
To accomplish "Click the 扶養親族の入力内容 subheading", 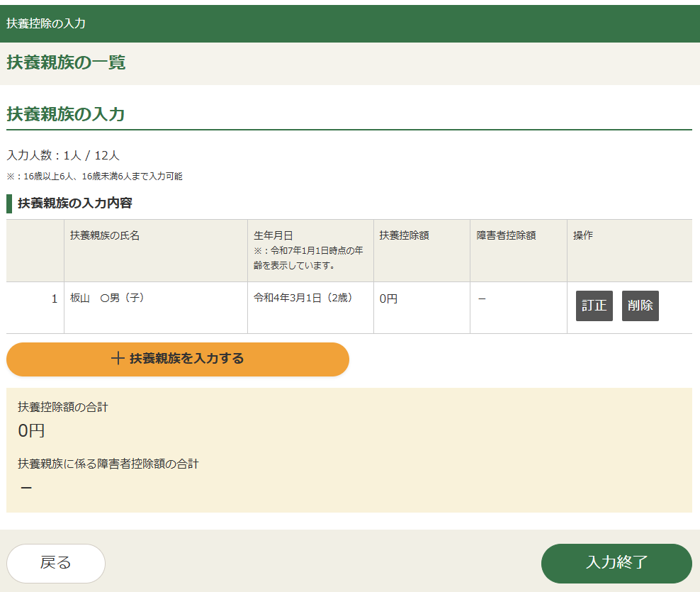I will point(74,203).
